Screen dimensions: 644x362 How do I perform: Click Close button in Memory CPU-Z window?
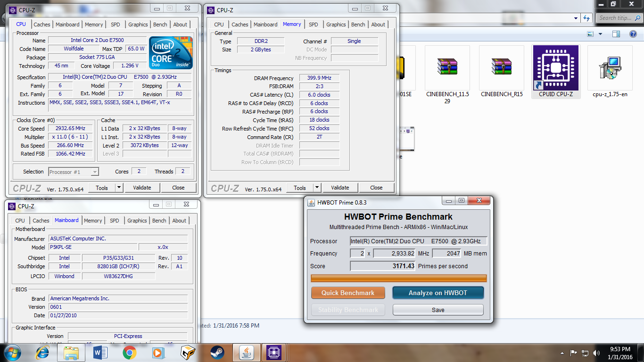click(x=376, y=188)
